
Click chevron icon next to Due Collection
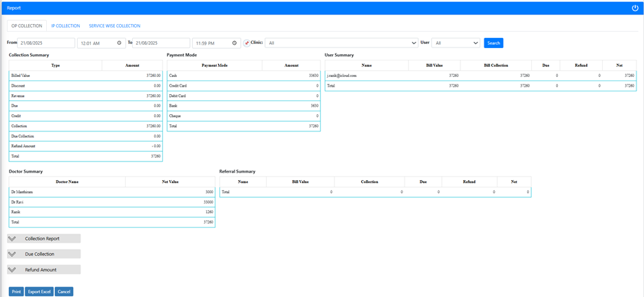pos(12,254)
